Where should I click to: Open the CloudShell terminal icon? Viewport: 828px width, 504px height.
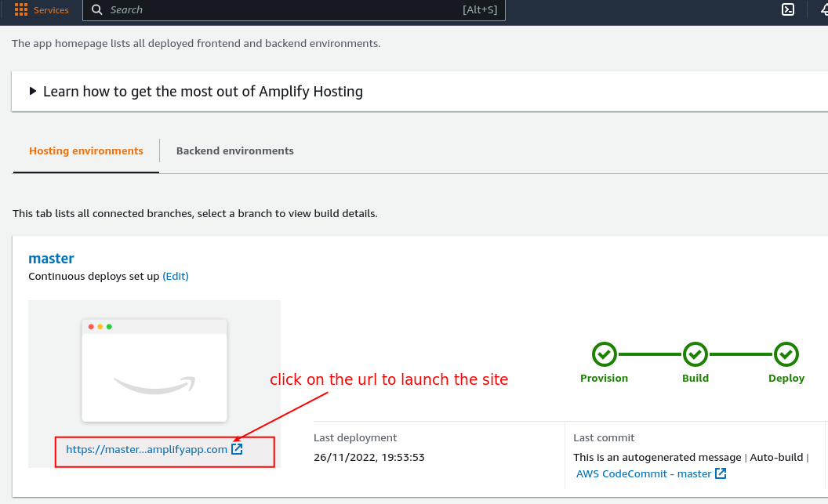click(788, 9)
